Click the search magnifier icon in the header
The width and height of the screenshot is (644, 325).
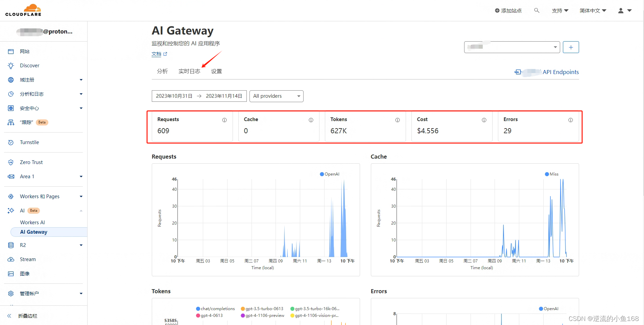tap(536, 10)
